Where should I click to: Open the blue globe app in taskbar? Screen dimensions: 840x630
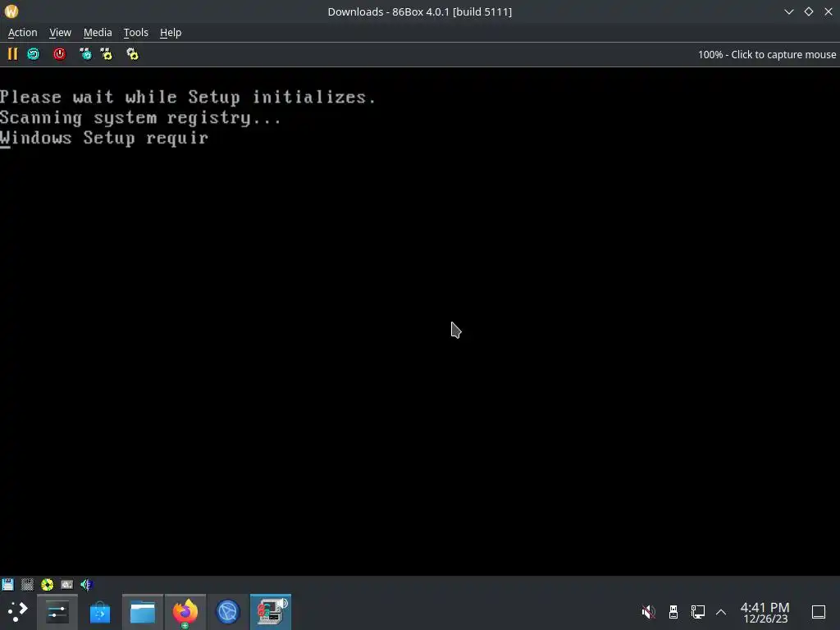coord(228,612)
